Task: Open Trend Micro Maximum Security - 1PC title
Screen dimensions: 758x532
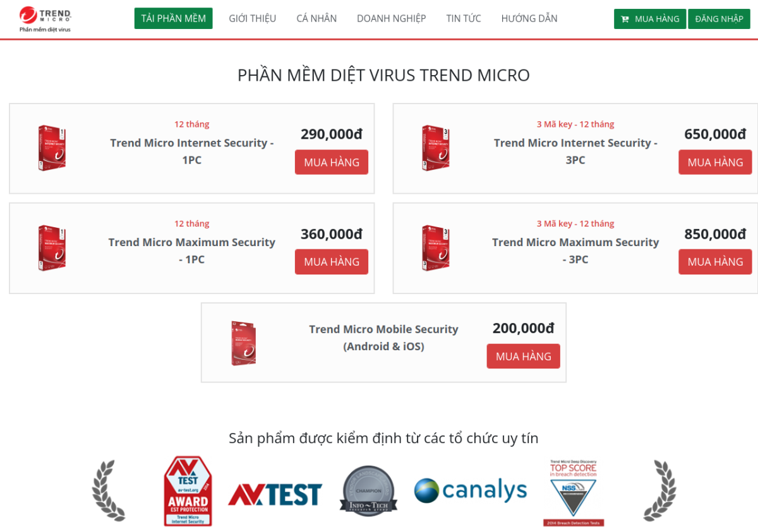Action: 192,251
